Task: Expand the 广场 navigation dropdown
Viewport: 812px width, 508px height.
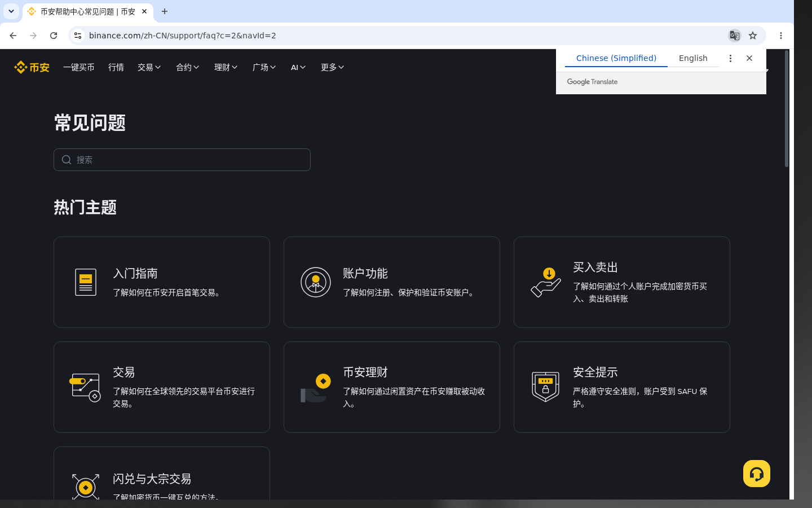Action: 264,67
